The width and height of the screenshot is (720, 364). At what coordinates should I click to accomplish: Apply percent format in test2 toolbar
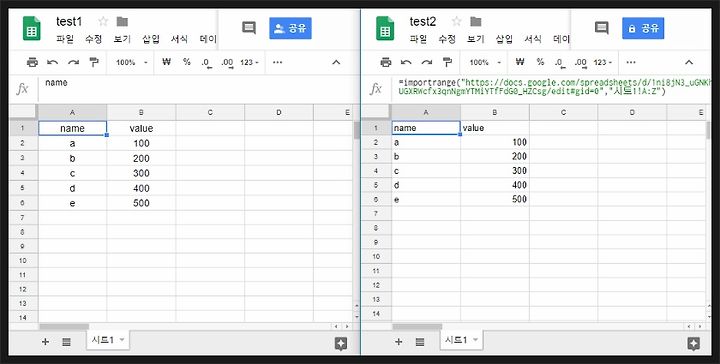point(540,62)
